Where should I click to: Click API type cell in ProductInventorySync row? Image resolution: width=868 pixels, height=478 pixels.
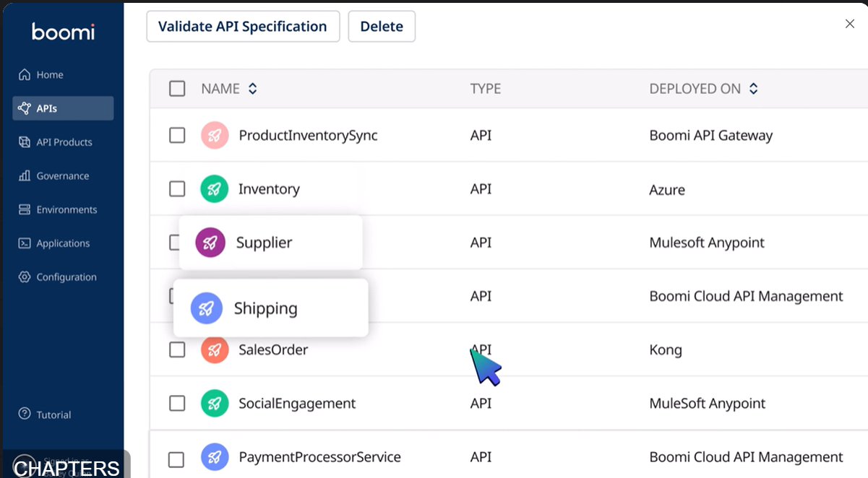coord(481,135)
